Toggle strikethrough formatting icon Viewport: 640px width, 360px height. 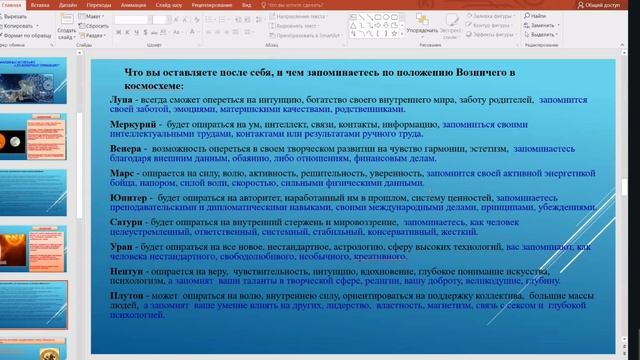click(154, 32)
